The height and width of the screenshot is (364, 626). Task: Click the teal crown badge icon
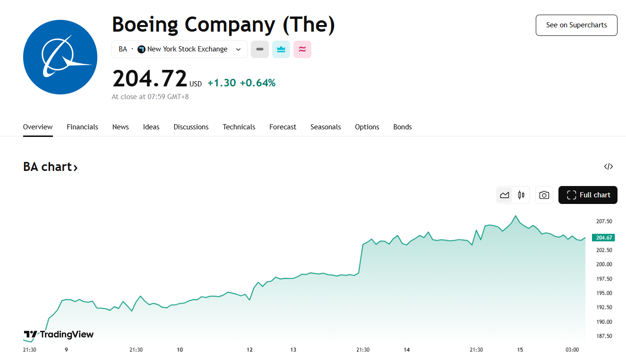281,49
